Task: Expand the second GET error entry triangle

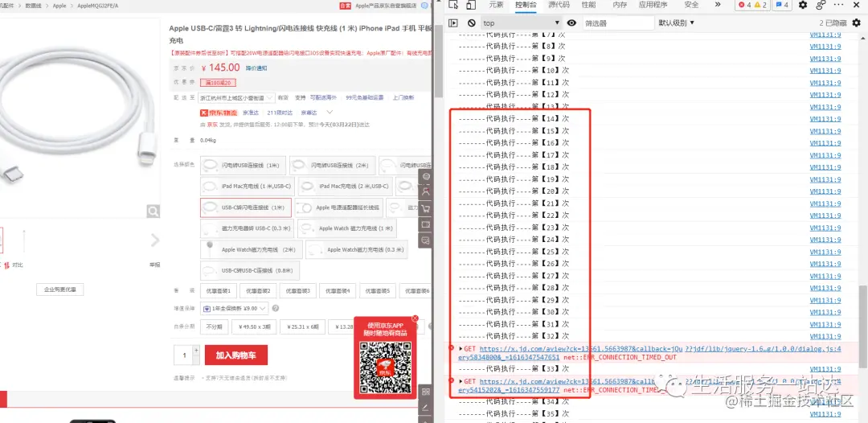Action: (x=461, y=381)
